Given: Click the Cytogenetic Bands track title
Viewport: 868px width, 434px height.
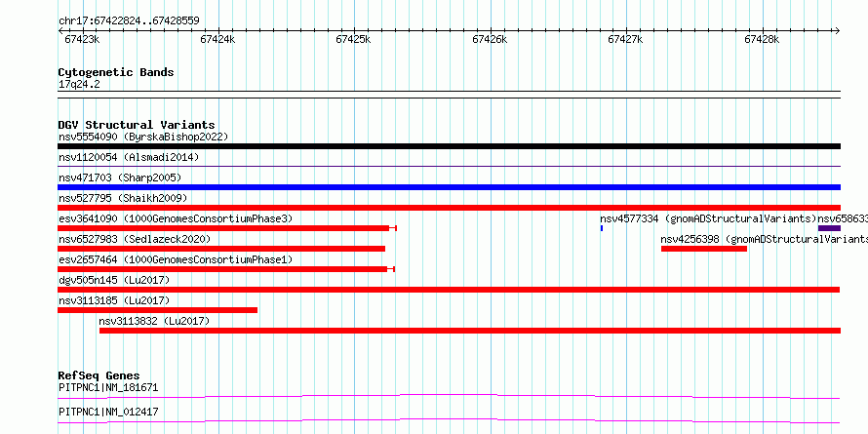Looking at the screenshot, I should [116, 72].
